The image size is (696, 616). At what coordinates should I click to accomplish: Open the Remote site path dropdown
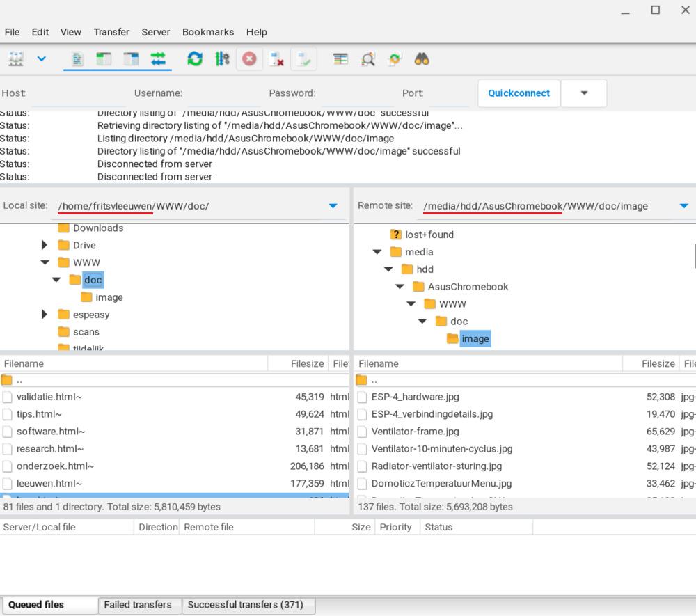point(684,206)
